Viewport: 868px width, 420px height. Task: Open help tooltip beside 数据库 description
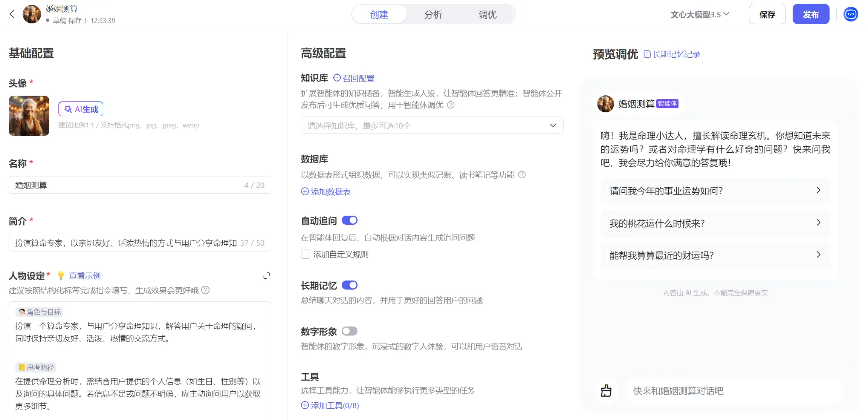click(522, 175)
